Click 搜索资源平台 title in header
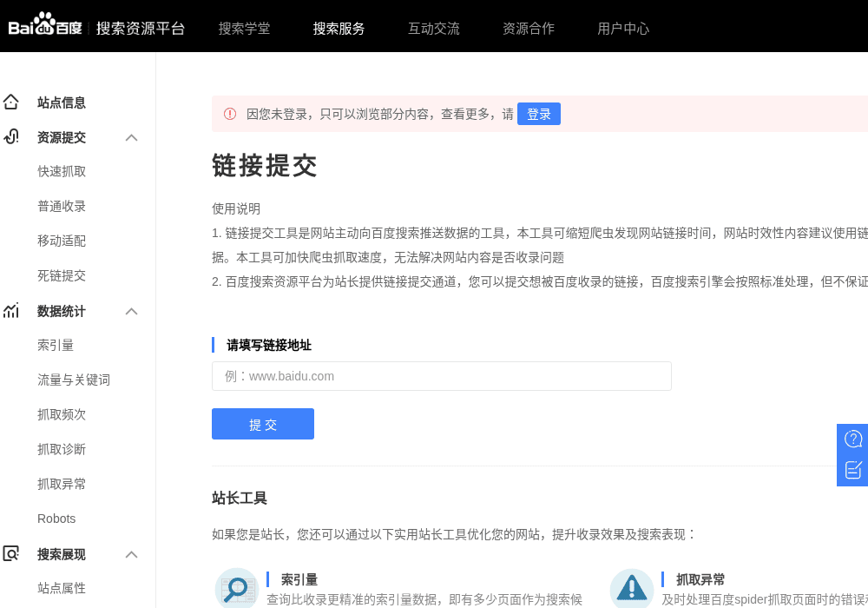This screenshot has height=608, width=868. pyautogui.click(x=141, y=29)
